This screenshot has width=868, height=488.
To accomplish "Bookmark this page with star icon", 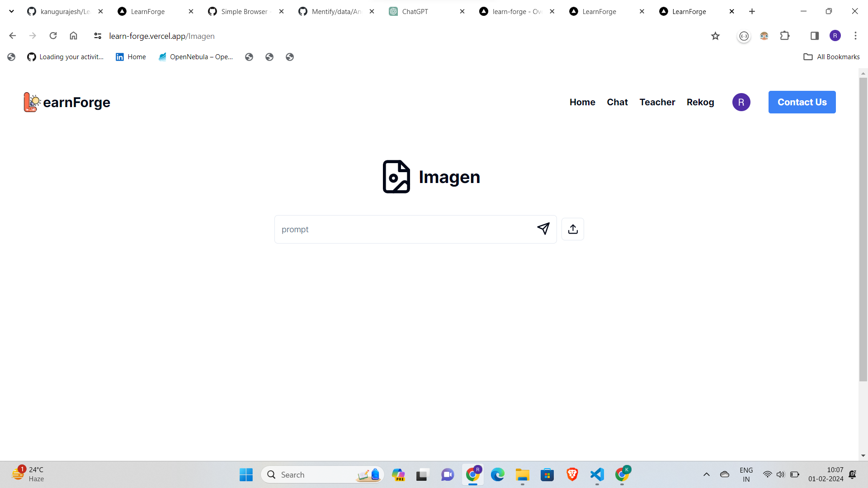I will coord(715,36).
